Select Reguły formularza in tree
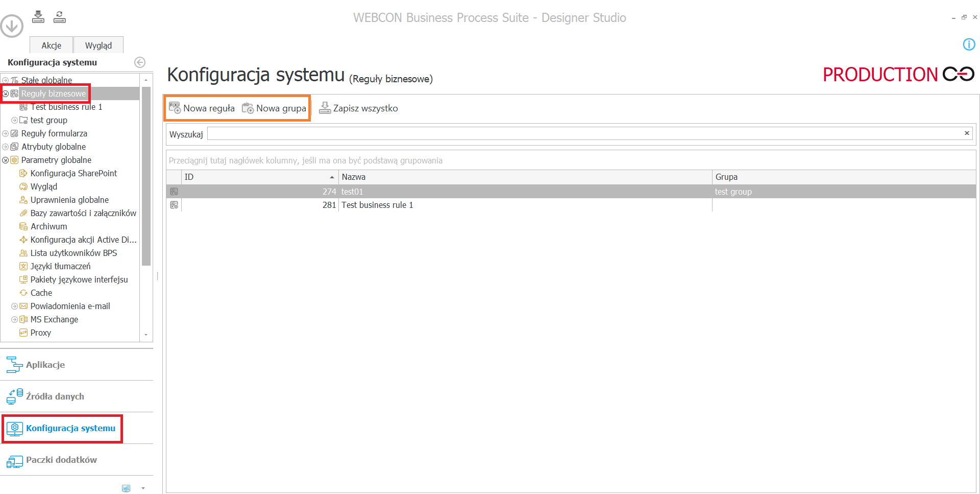The image size is (980, 494). click(54, 133)
